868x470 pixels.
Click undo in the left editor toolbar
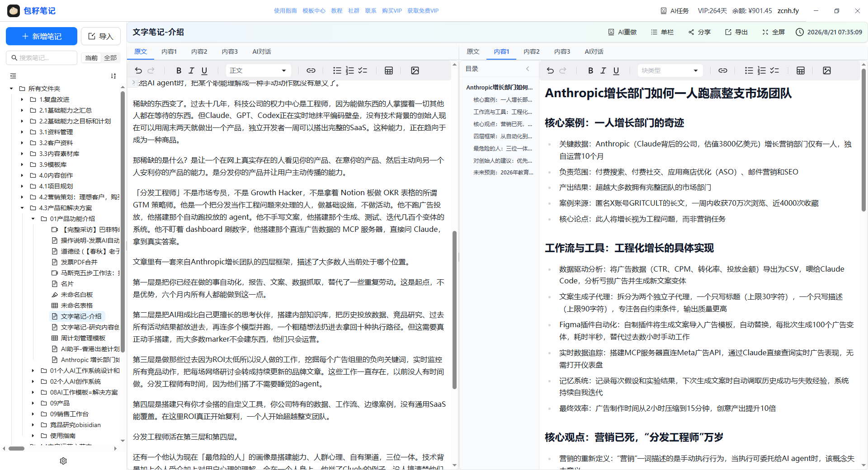pyautogui.click(x=138, y=70)
